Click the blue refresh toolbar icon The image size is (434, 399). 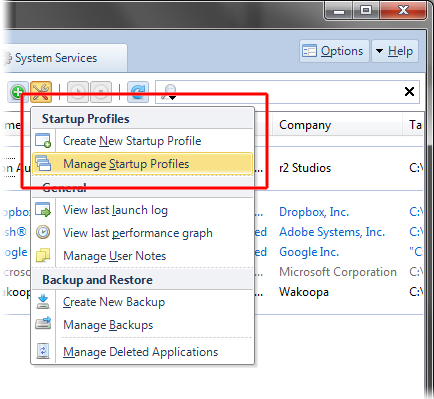click(x=138, y=92)
